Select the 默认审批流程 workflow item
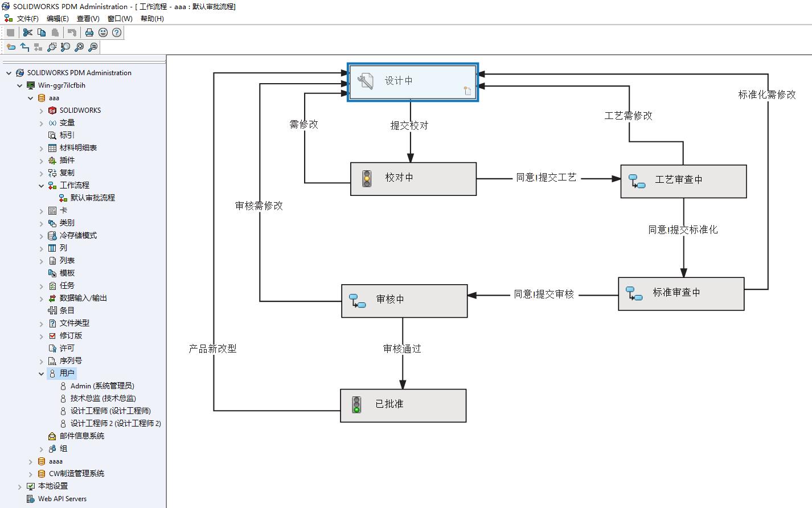 (93, 198)
